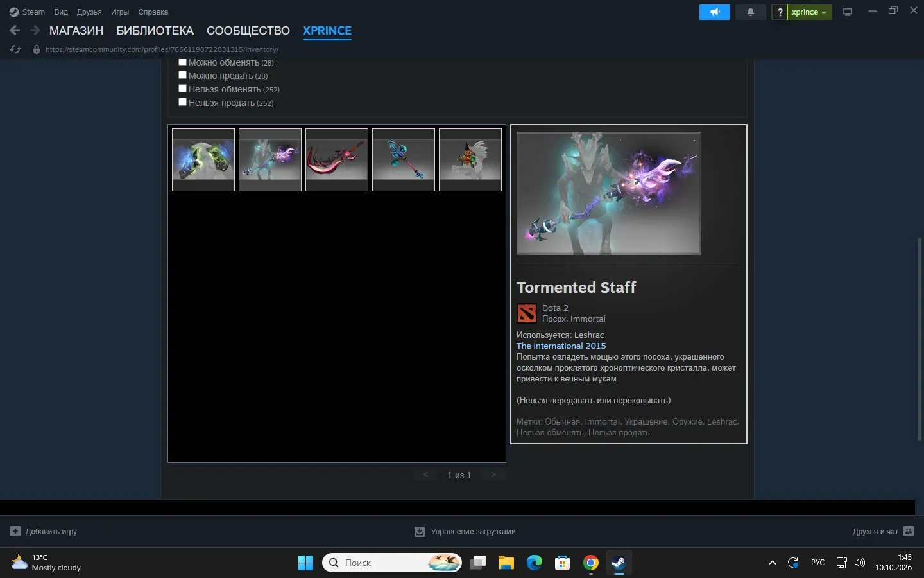
Task: Click the page reload icon by URL
Action: 15,49
